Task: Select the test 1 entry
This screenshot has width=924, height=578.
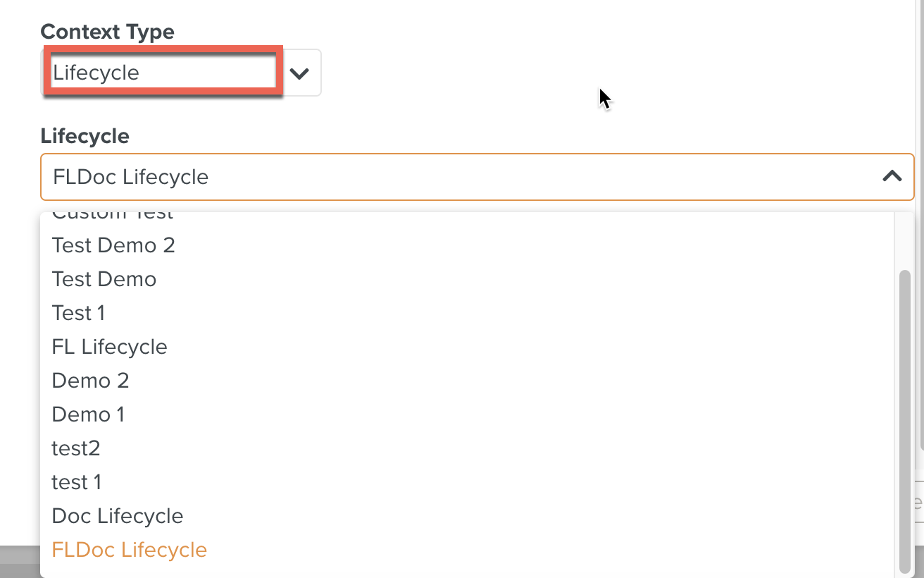Action: (x=76, y=482)
